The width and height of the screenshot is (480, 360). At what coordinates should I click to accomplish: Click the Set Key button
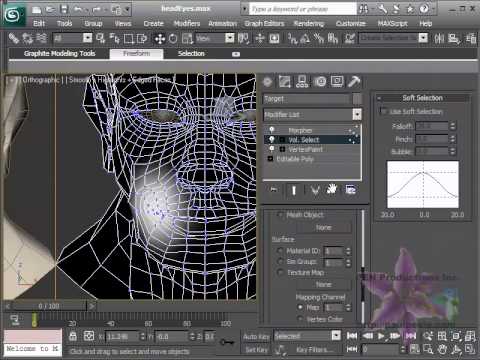[x=256, y=349]
